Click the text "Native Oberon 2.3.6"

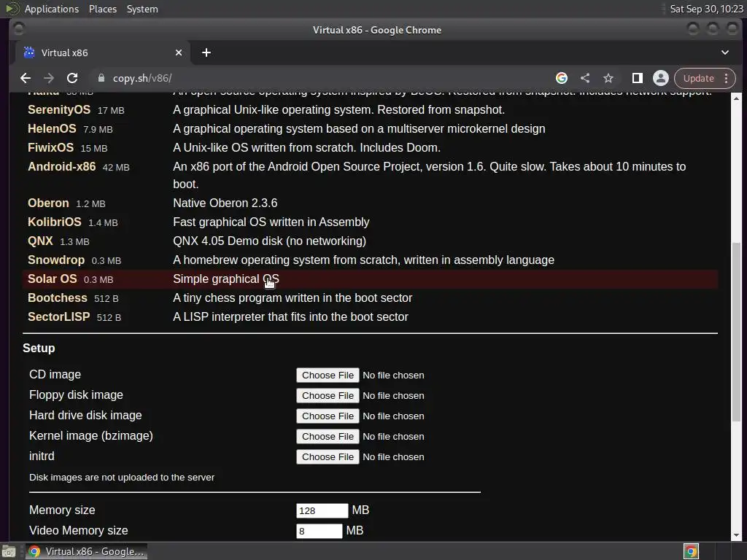tap(225, 203)
